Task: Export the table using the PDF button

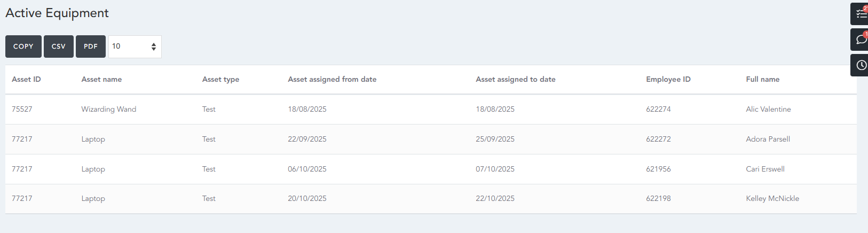Action: [91, 46]
